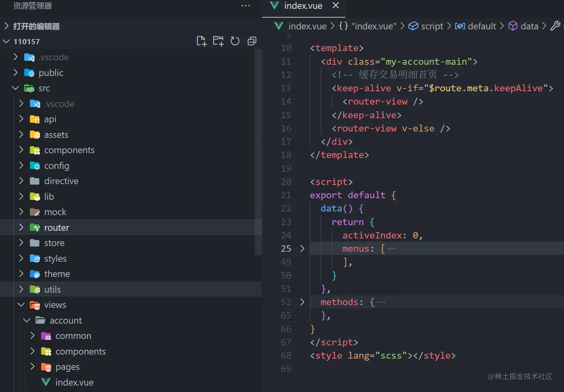Click the mock folder icon

(35, 212)
